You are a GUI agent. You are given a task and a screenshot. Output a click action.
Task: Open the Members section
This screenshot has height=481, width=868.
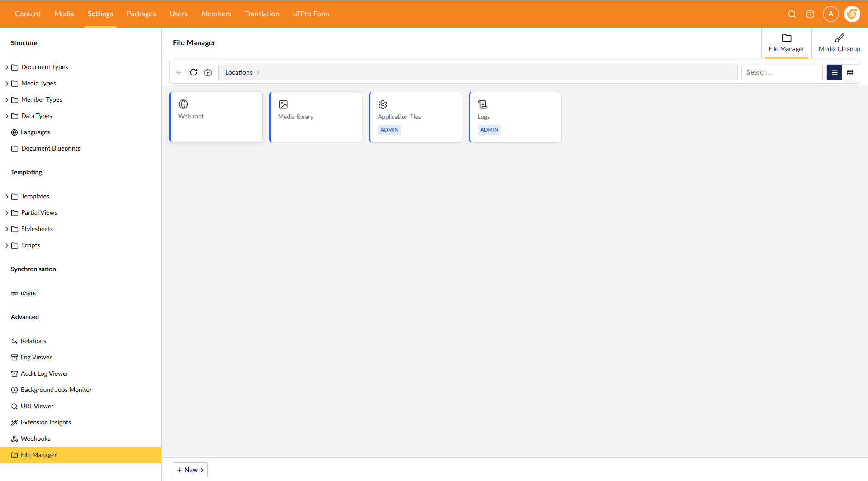[216, 14]
